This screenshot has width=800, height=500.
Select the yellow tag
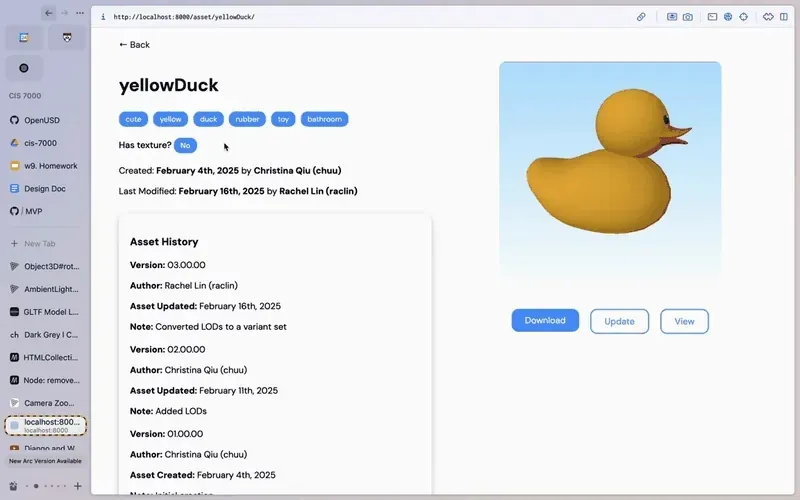point(170,119)
